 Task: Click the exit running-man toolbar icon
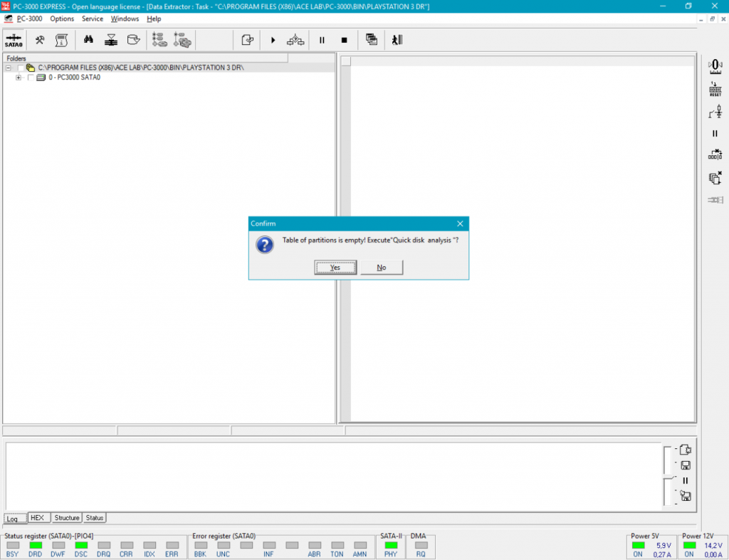(x=397, y=40)
